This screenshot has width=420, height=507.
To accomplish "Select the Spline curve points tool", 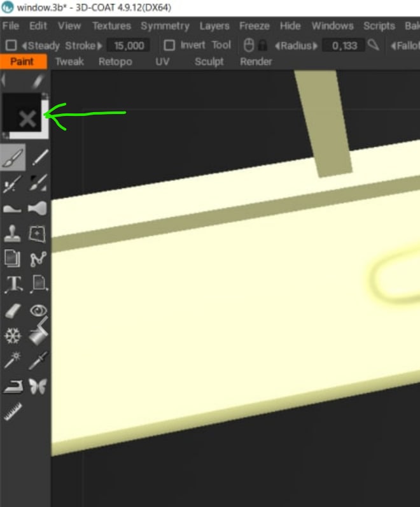I will click(x=38, y=259).
